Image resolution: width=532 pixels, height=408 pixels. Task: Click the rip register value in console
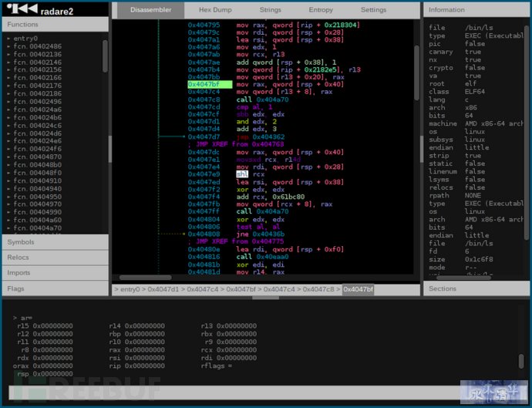[144, 366]
